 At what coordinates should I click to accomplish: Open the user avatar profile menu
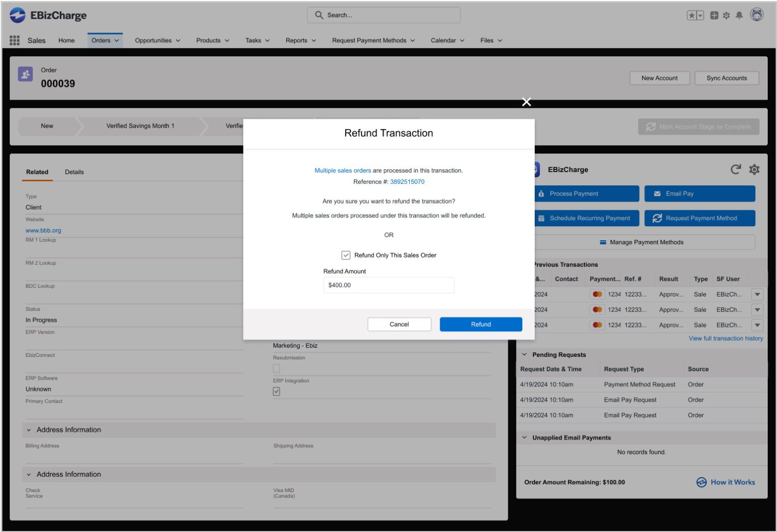point(757,15)
